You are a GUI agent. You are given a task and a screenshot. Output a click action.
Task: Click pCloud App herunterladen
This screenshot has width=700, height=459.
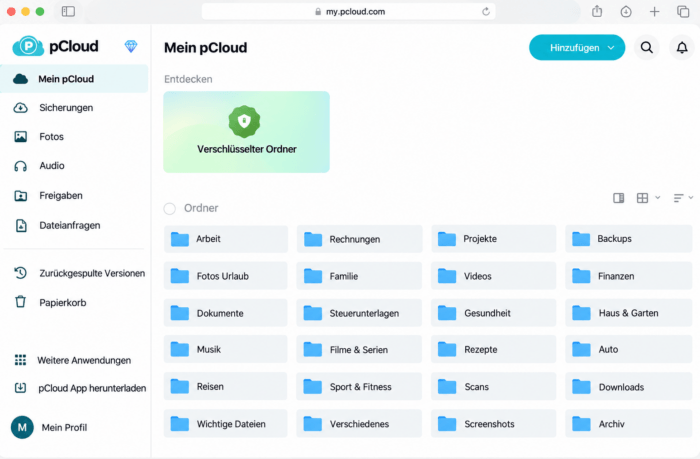pyautogui.click(x=92, y=388)
